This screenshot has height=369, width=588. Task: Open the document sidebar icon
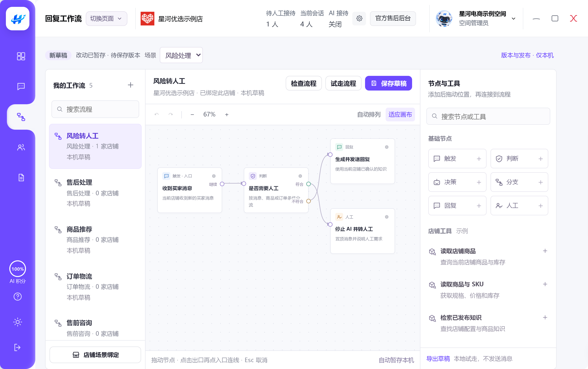tap(21, 177)
